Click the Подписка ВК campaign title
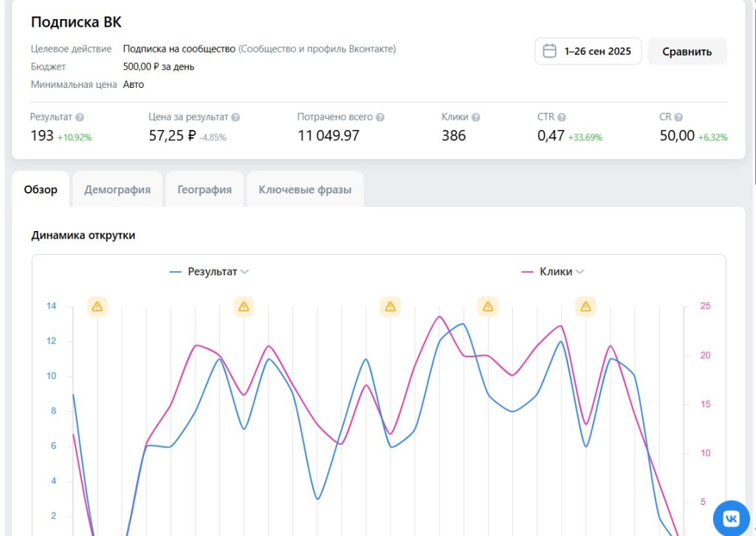The height and width of the screenshot is (536, 756). pyautogui.click(x=76, y=22)
